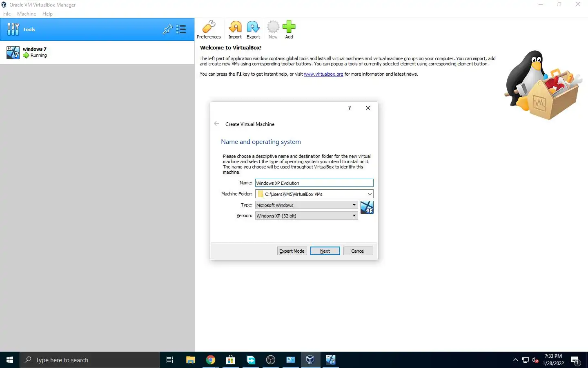Open the www.virtualbox.org link
The image size is (588, 368).
tap(323, 74)
